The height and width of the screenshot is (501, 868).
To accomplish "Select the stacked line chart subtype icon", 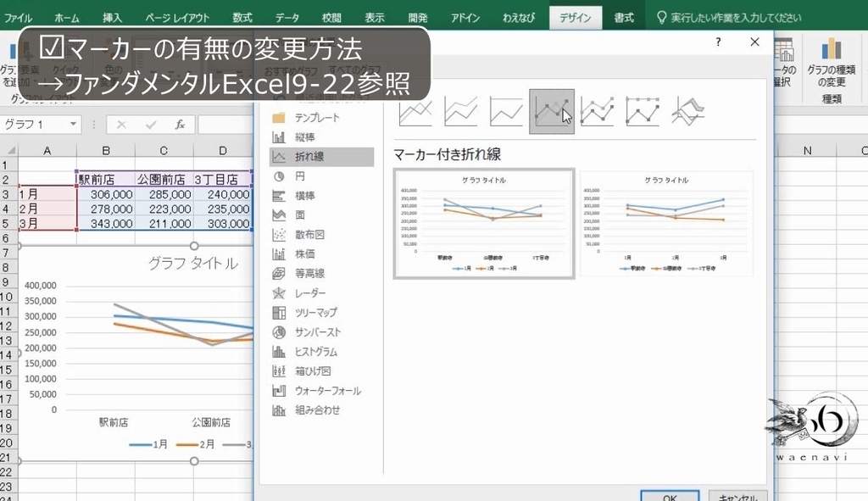I will tap(460, 111).
